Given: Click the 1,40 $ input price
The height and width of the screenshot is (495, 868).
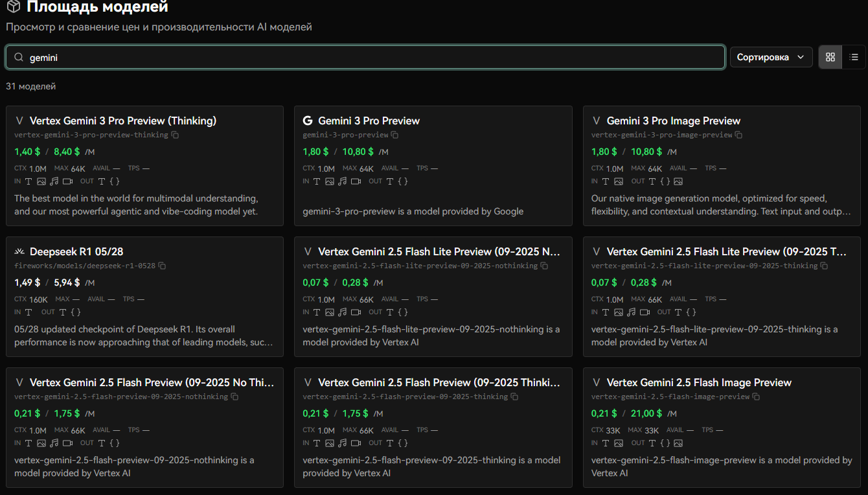Looking at the screenshot, I should point(27,152).
